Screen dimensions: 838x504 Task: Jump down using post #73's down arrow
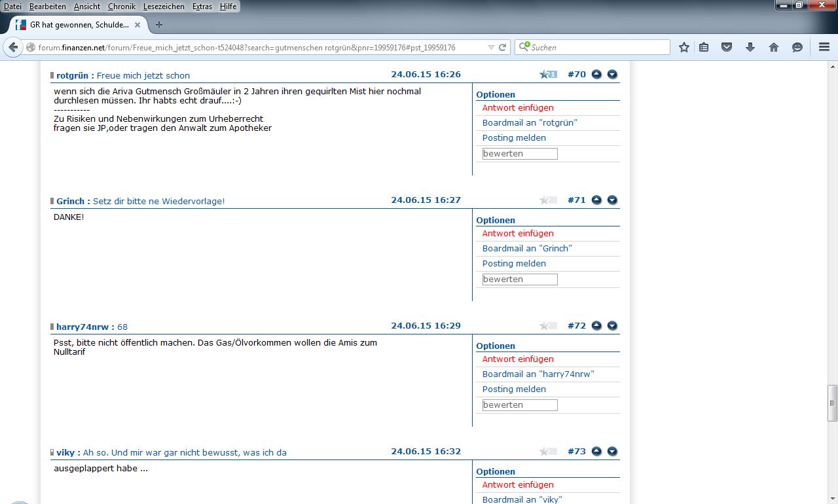tap(612, 452)
